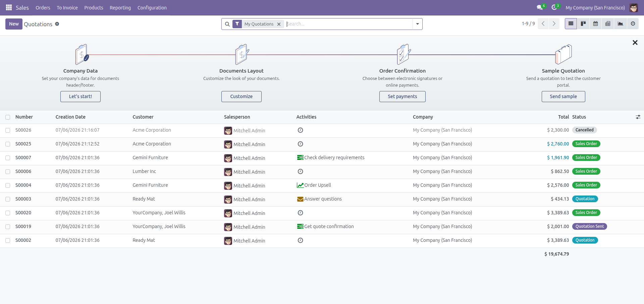Image resolution: width=644 pixels, height=304 pixels.
Task: Switch to Kanban view
Action: pyautogui.click(x=583, y=24)
